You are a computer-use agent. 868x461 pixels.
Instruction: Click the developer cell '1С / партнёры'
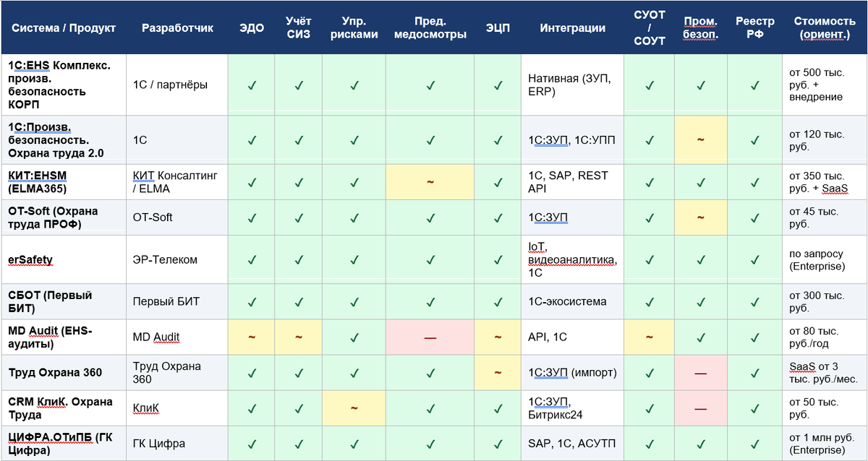pyautogui.click(x=177, y=85)
